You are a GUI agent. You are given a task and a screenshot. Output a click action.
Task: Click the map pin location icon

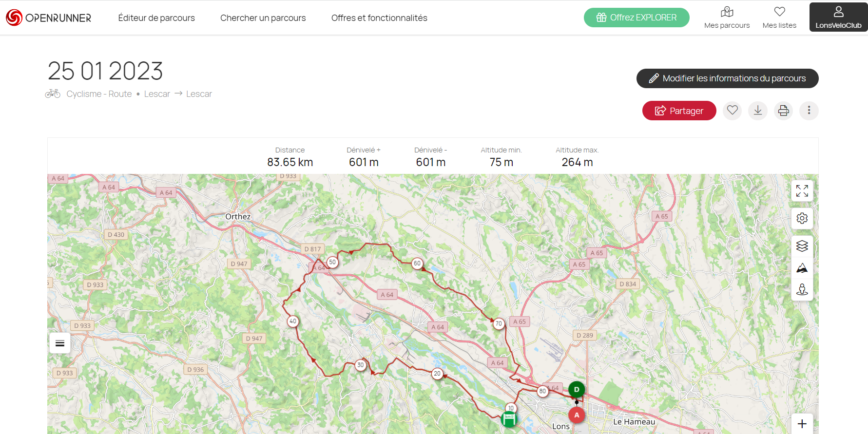[x=802, y=290]
